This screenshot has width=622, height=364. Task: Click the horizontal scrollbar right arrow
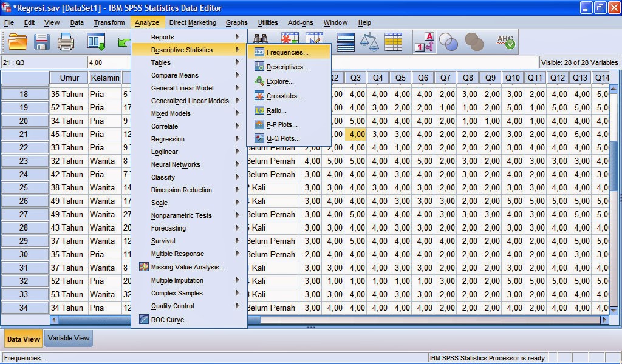pyautogui.click(x=604, y=319)
